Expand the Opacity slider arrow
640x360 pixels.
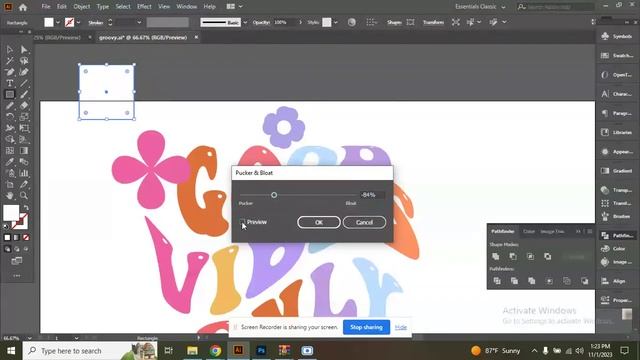(301, 22)
